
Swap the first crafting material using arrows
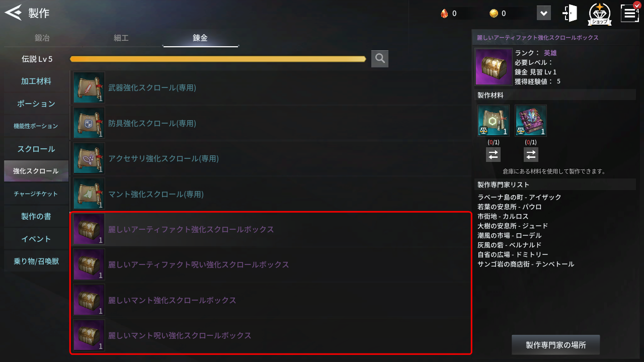pos(494,154)
